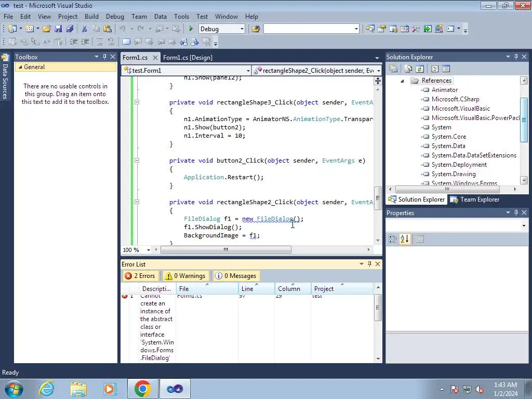Open the Build menu
The image size is (532, 399).
[91, 16]
